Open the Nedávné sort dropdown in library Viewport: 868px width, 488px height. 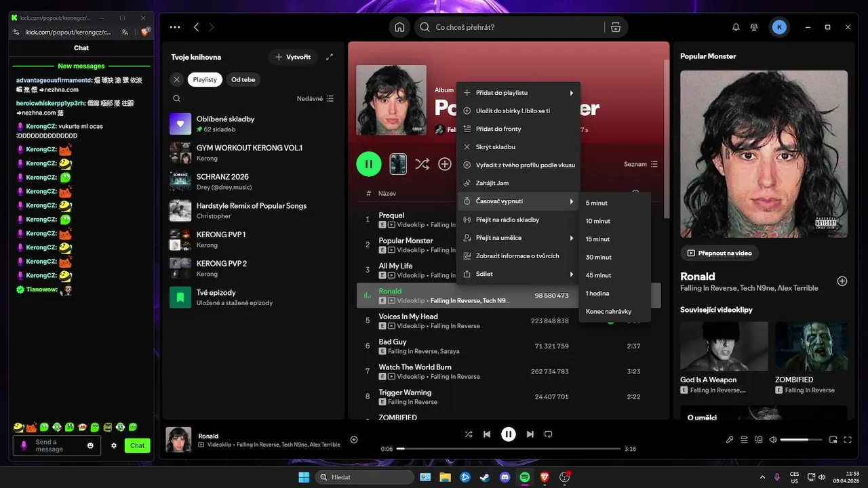point(315,98)
